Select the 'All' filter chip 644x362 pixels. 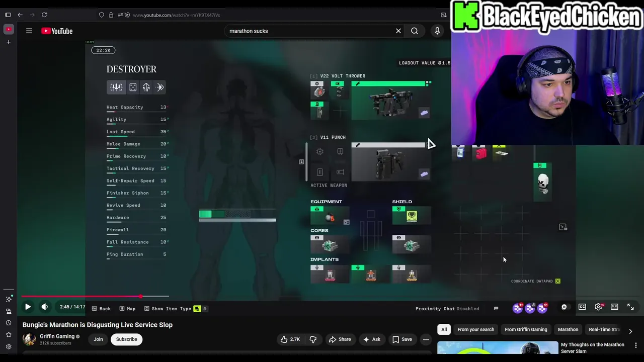tap(444, 329)
